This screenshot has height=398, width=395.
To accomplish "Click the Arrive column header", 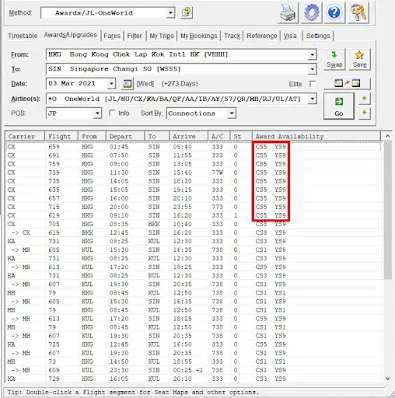I will tap(188, 136).
